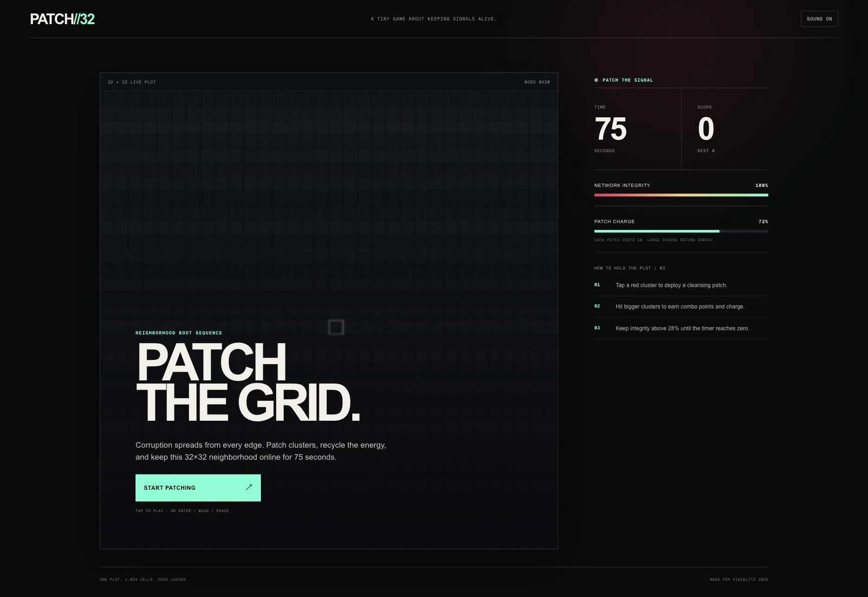Click the TAP TO PLAY hint text
The height and width of the screenshot is (597, 868).
[x=182, y=511]
